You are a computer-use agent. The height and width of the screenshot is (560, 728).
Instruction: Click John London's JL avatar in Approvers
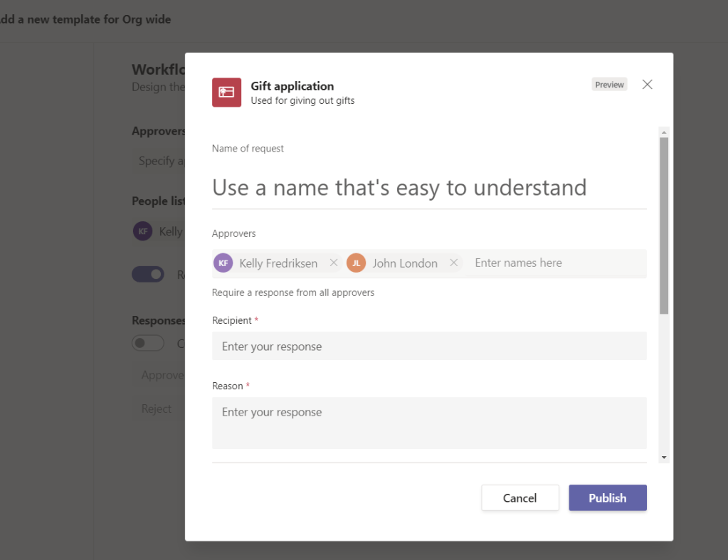coord(357,263)
